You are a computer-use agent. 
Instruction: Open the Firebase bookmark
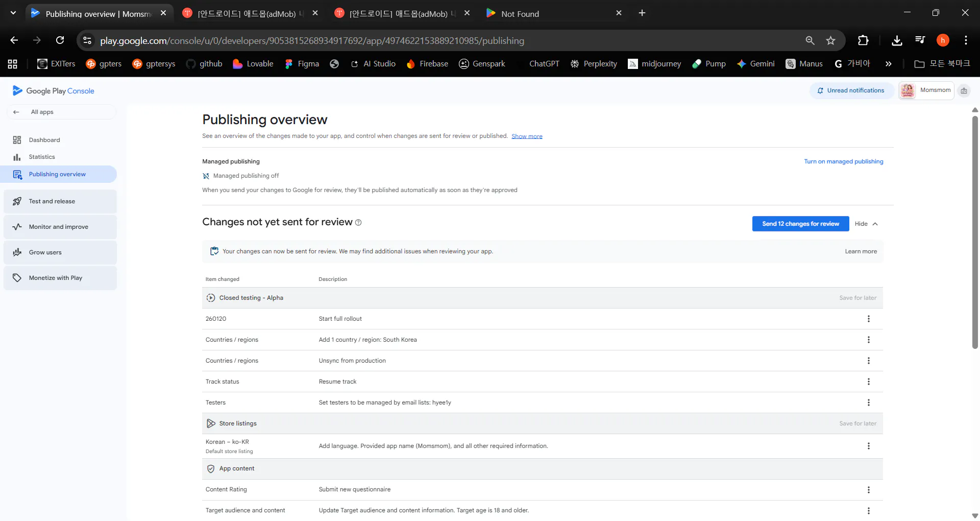[427, 64]
